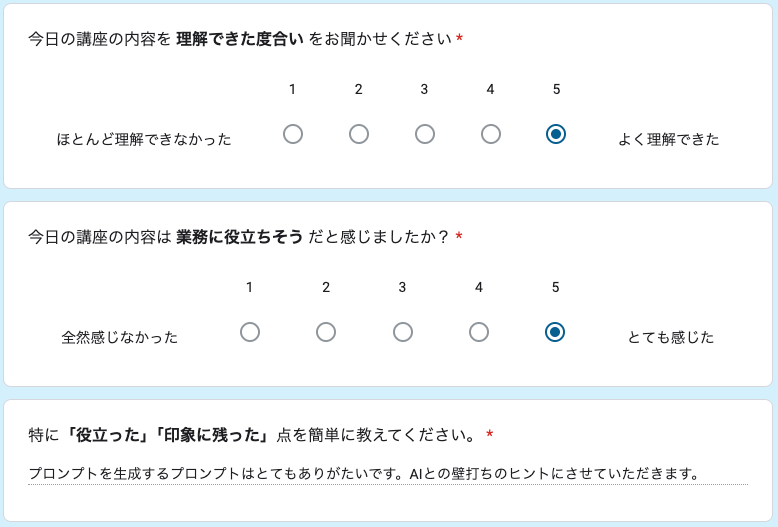Choose rating 2 for 業務に役立ちそう question
778x527 pixels.
coord(326,332)
